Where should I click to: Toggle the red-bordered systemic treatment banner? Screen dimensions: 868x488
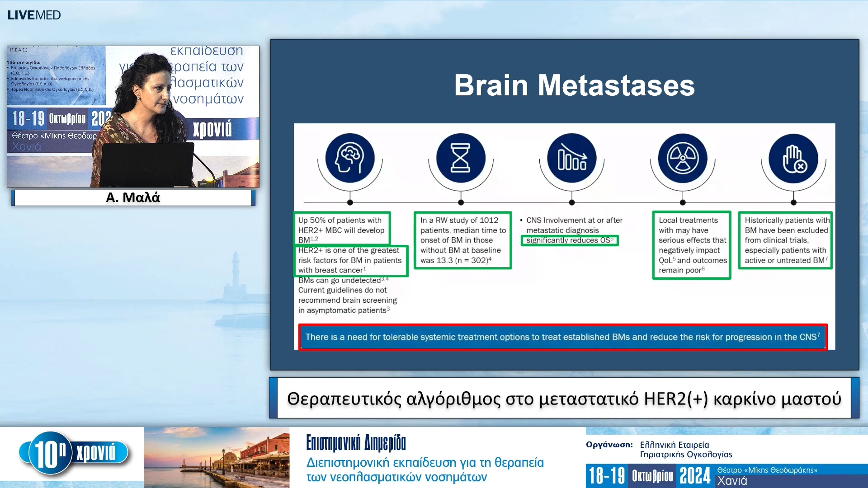(562, 337)
